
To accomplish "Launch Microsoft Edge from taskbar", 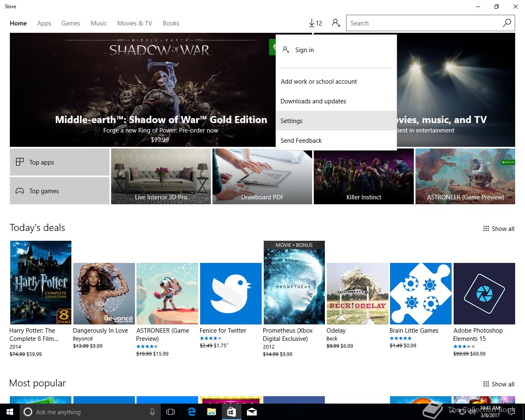I will point(192,412).
